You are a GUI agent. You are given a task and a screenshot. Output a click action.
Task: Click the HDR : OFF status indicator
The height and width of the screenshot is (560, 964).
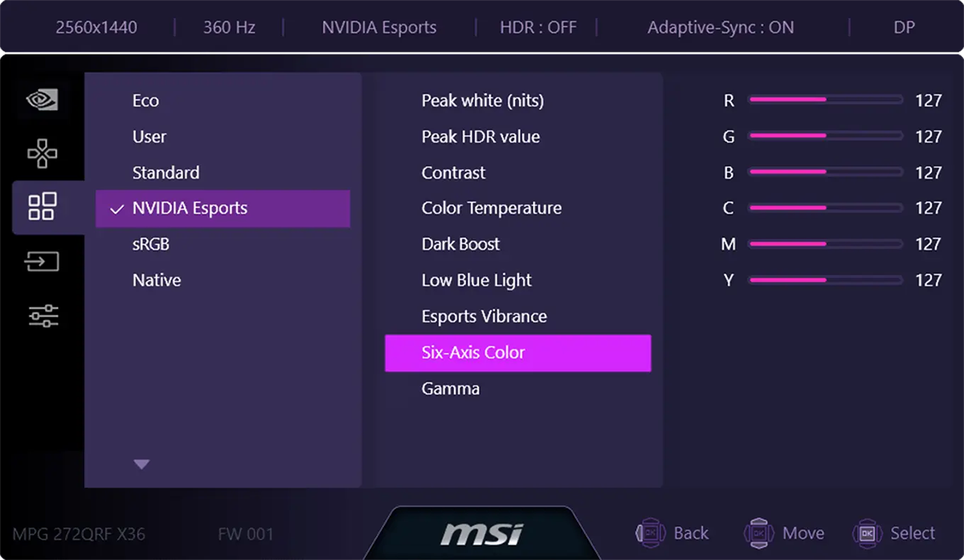537,27
